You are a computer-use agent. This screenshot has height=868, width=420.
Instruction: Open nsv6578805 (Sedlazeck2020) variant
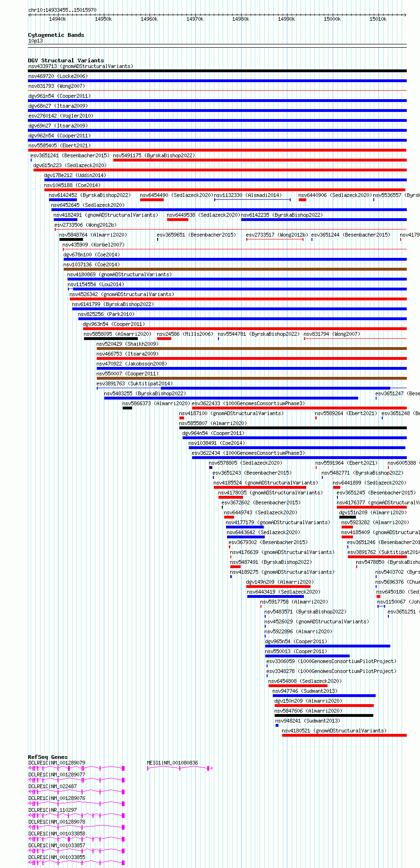coord(246,463)
